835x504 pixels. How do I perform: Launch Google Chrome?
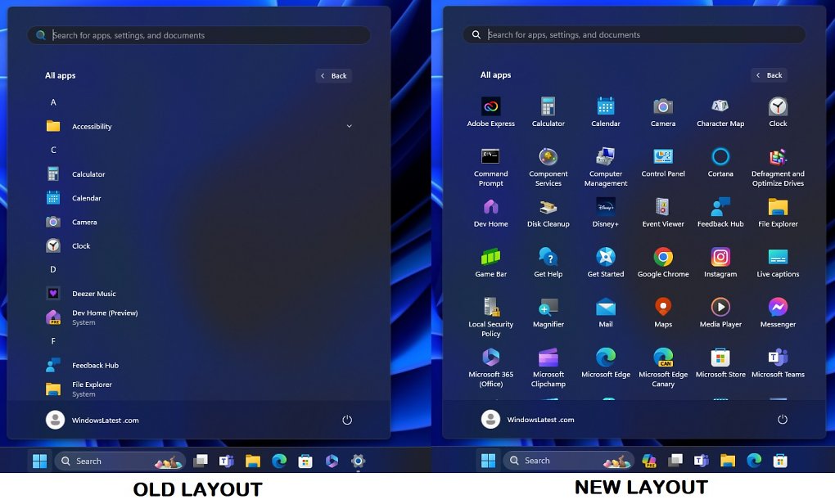point(663,263)
